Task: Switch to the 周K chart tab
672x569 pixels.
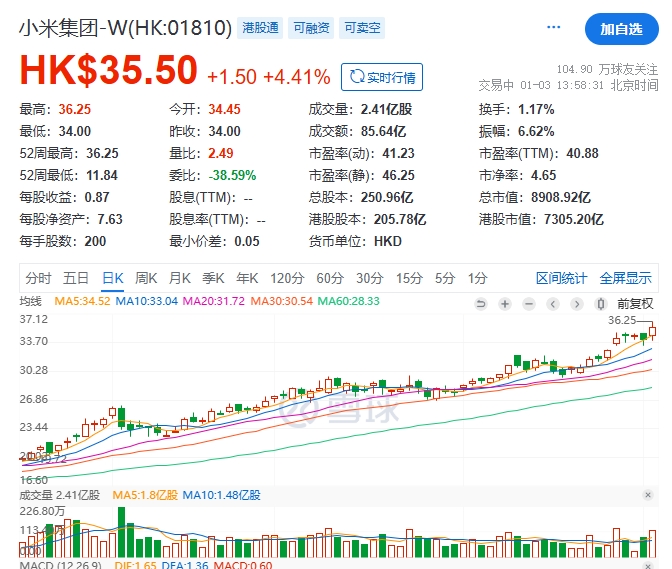Action: tap(146, 279)
